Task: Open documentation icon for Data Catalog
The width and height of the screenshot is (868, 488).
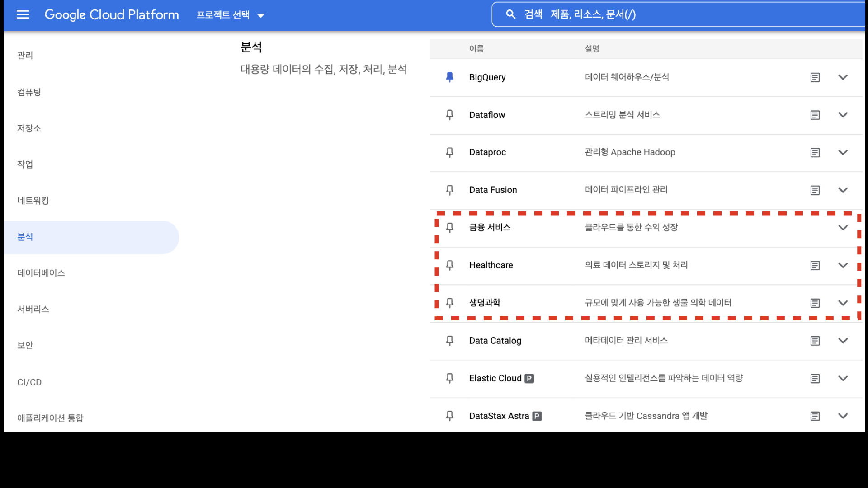Action: [x=815, y=341]
